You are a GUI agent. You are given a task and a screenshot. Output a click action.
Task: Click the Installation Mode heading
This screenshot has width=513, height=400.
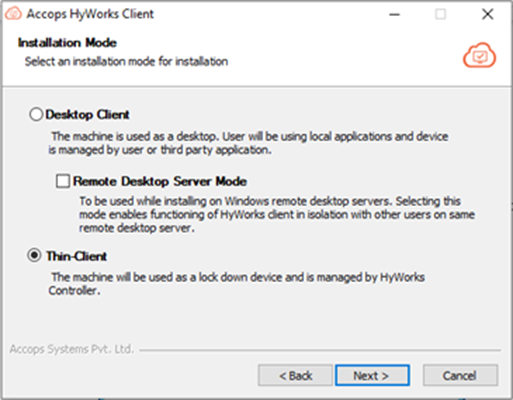[67, 43]
